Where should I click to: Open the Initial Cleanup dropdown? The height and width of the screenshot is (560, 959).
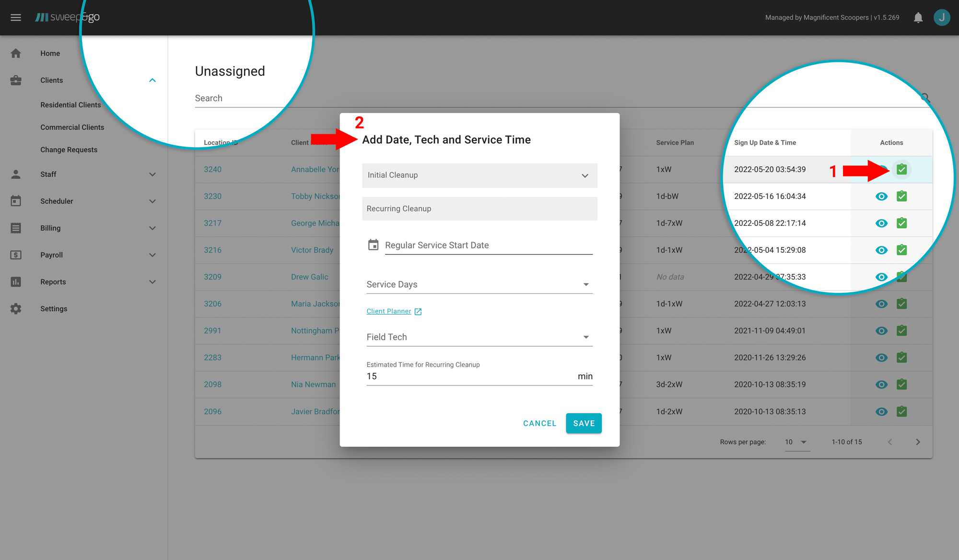(585, 175)
